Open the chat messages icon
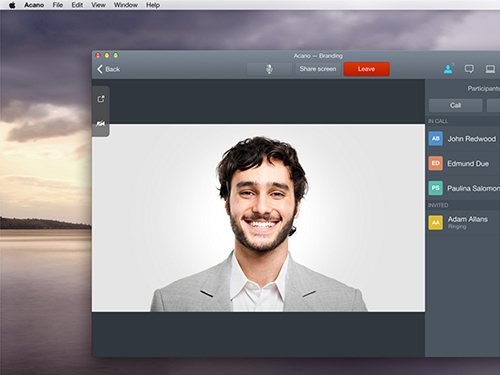 coord(469,69)
